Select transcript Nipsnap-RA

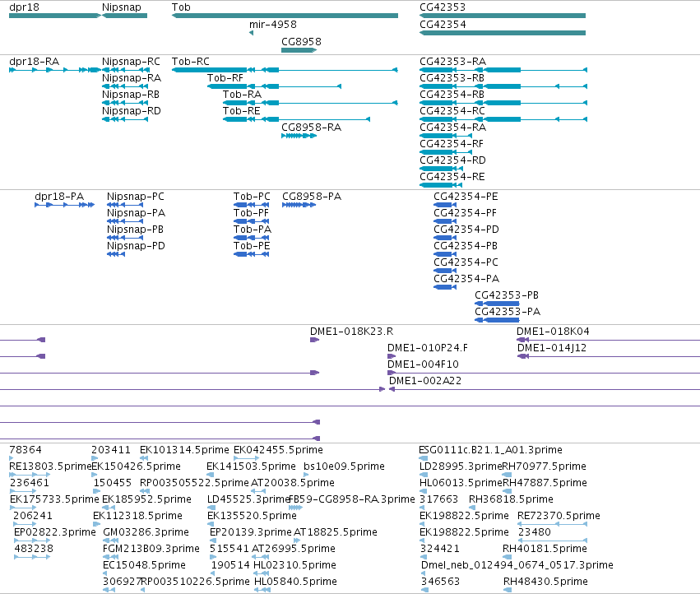tap(125, 86)
